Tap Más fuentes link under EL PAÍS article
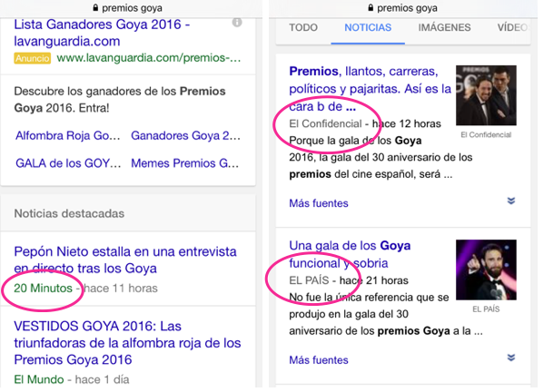 point(319,360)
